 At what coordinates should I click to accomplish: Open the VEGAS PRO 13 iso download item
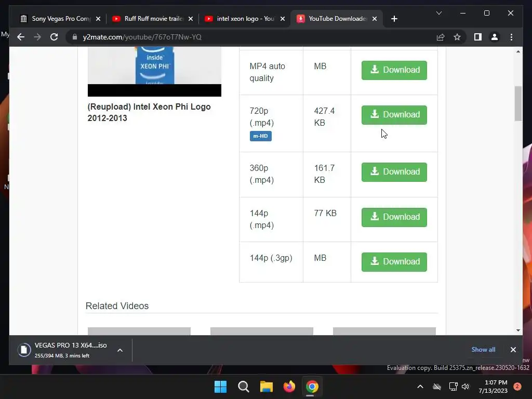tap(71, 350)
